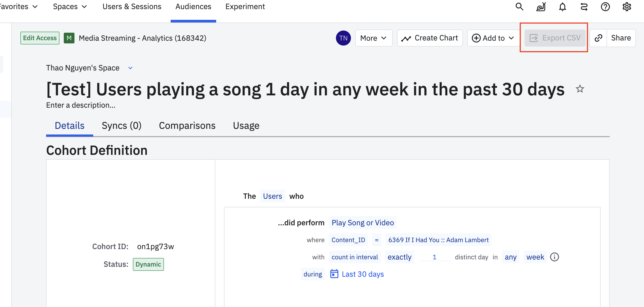This screenshot has width=644, height=307.
Task: Click the TN user avatar
Action: 343,38
